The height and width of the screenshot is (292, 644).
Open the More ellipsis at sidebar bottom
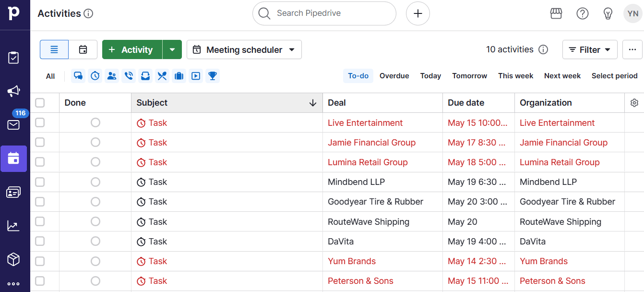(13, 284)
